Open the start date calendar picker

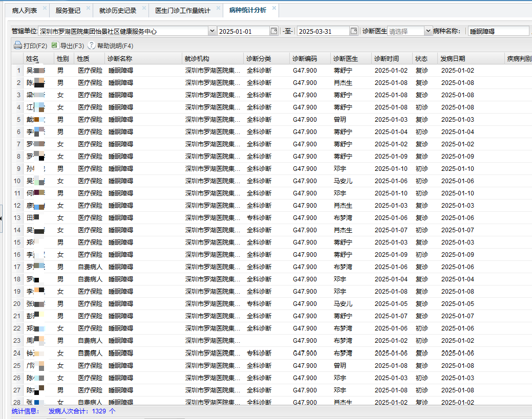coord(274,31)
